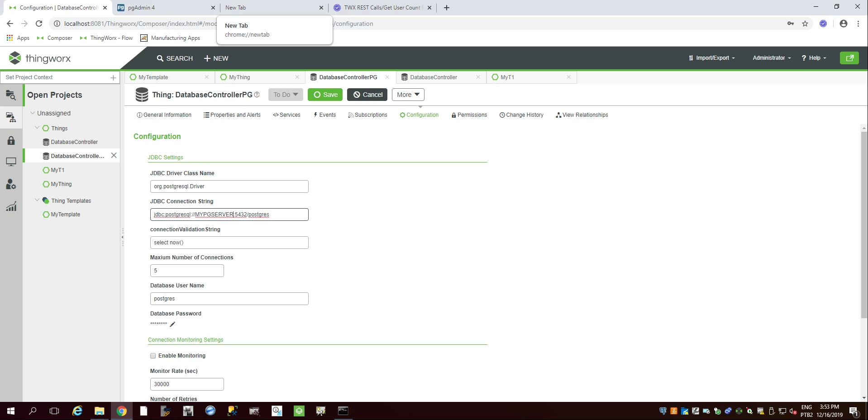868x420 pixels.
Task: Click the SEARCH button in header
Action: coord(175,58)
